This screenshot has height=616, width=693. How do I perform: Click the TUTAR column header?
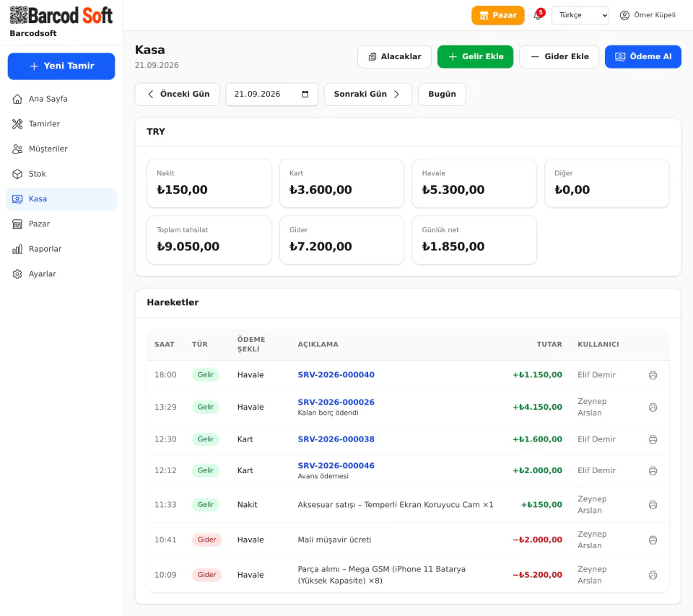tap(549, 345)
